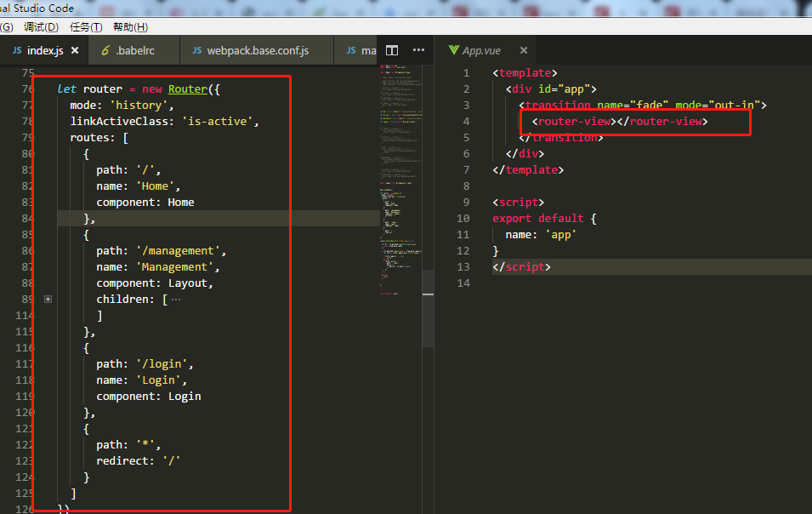Image resolution: width=812 pixels, height=514 pixels.
Task: Click the redirect: '/' line
Action: (x=139, y=460)
